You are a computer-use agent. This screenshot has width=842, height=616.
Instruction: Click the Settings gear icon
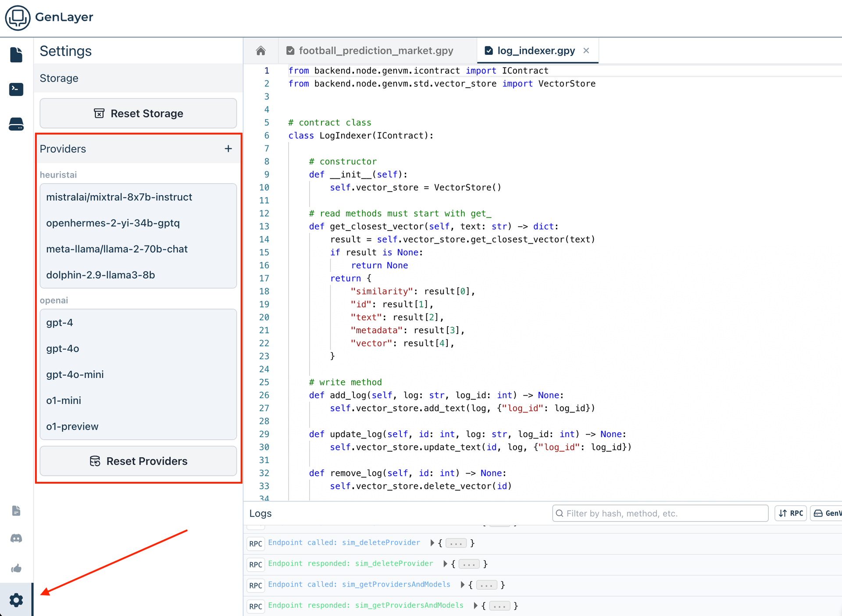click(x=16, y=600)
